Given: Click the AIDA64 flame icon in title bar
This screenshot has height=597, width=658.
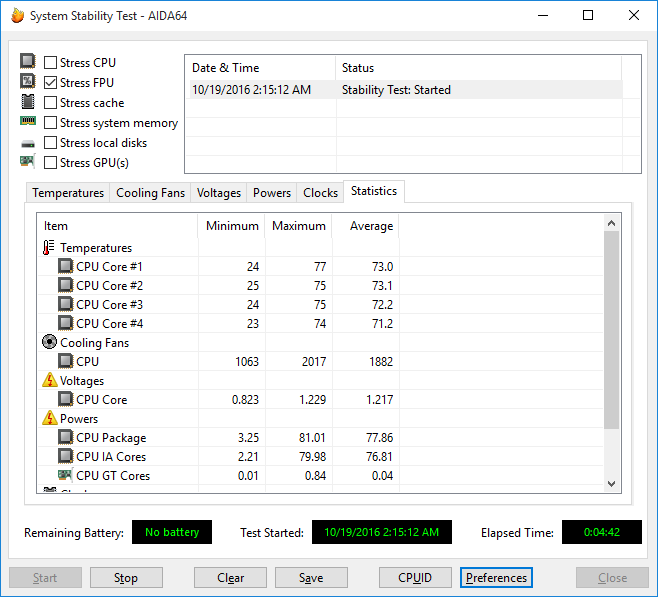Looking at the screenshot, I should tap(17, 16).
